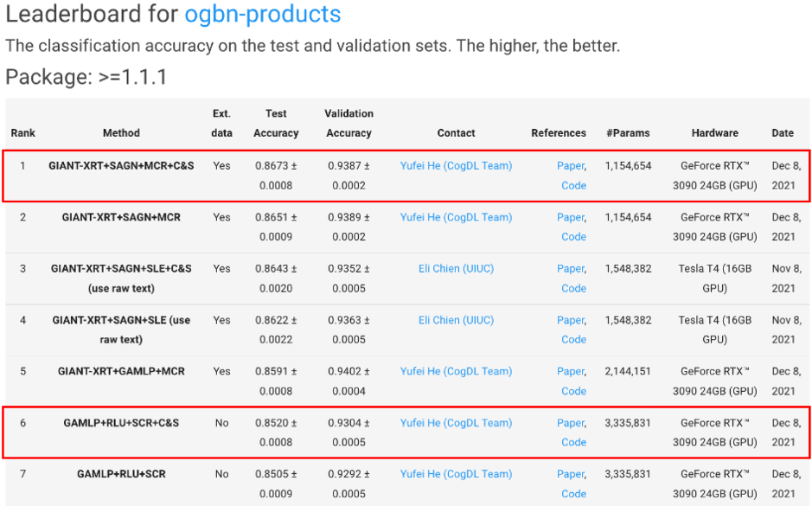Viewport: 812px width, 506px height.
Task: Open the ogbn-products link in the heading
Action: click(263, 15)
